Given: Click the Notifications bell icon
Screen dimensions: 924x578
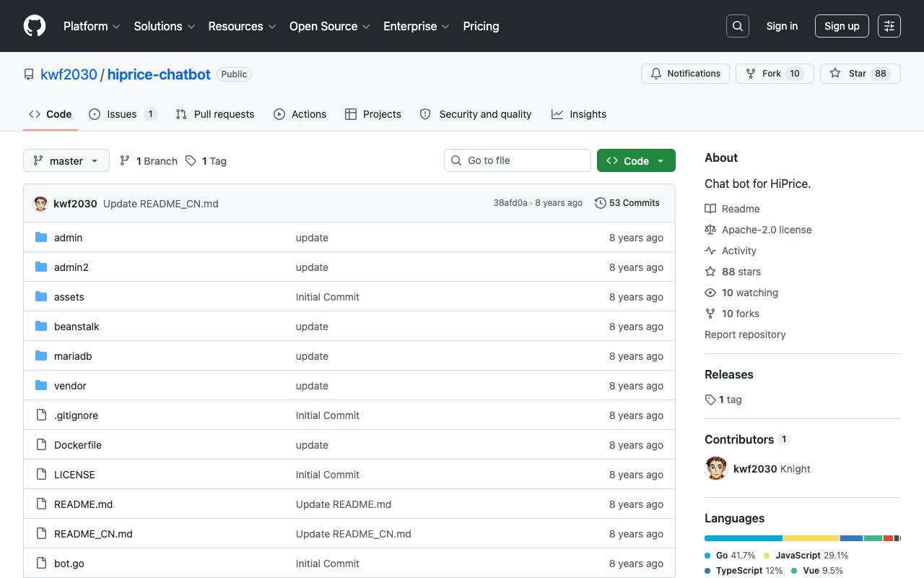Looking at the screenshot, I should tap(656, 74).
